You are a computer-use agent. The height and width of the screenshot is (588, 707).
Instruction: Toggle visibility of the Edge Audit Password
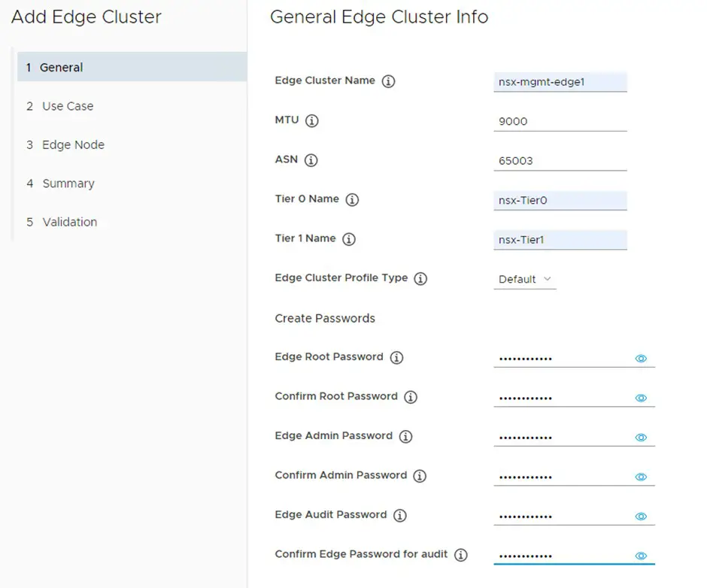coord(641,517)
